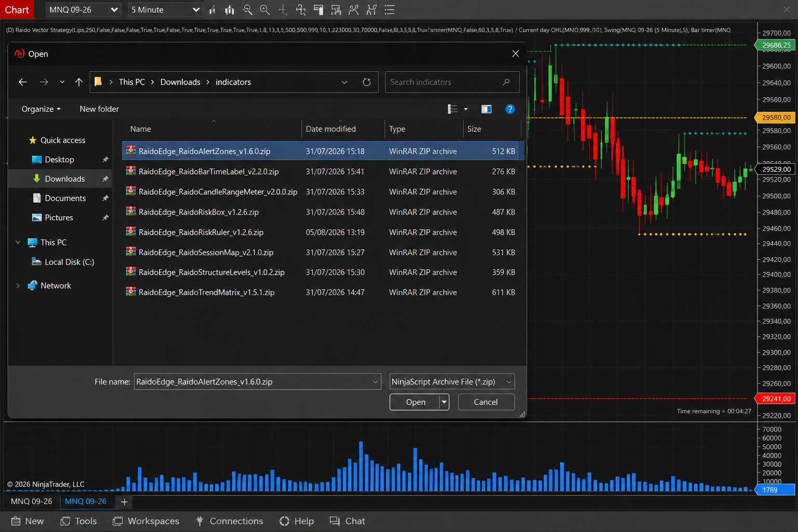Open the MNQ 09-26 instrument dropdown

tap(83, 10)
